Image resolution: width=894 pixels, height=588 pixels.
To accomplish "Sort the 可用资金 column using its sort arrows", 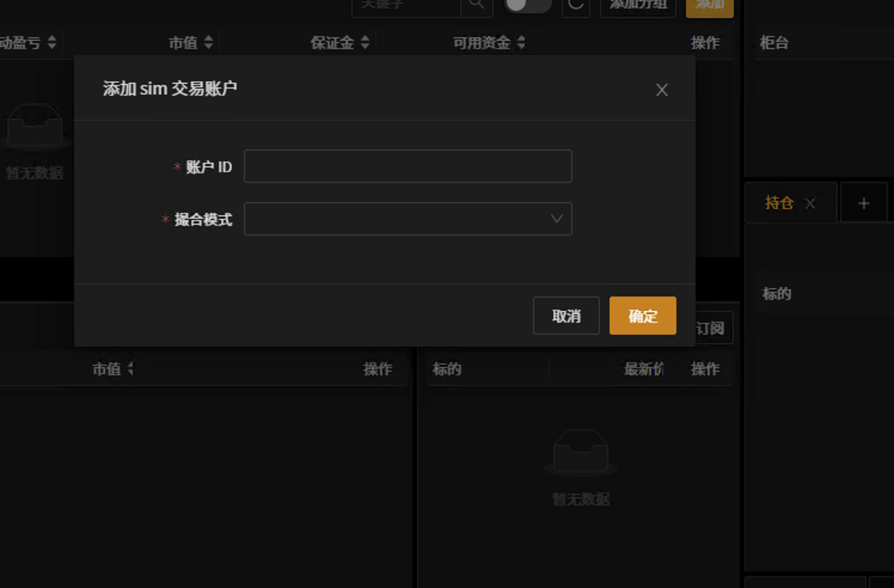I will (x=522, y=42).
